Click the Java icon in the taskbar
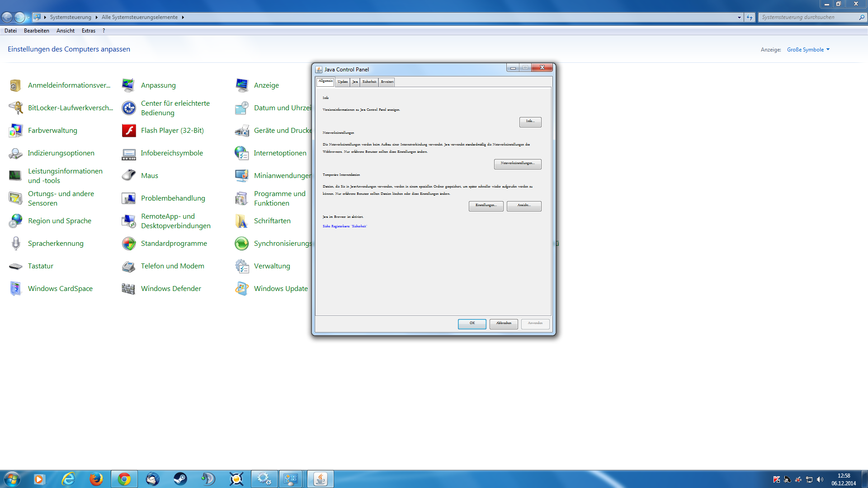Viewport: 868px width, 488px height. click(321, 479)
